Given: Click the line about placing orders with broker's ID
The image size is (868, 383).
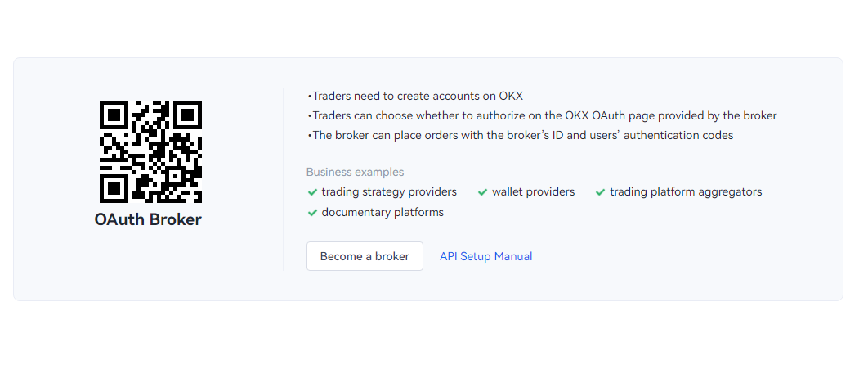Looking at the screenshot, I should pyautogui.click(x=522, y=135).
